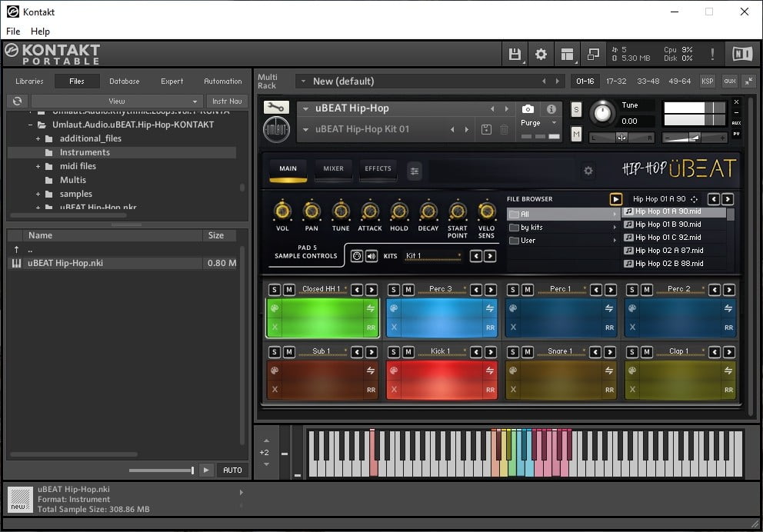Click the NI logo button
The height and width of the screenshot is (532, 763).
742,54
